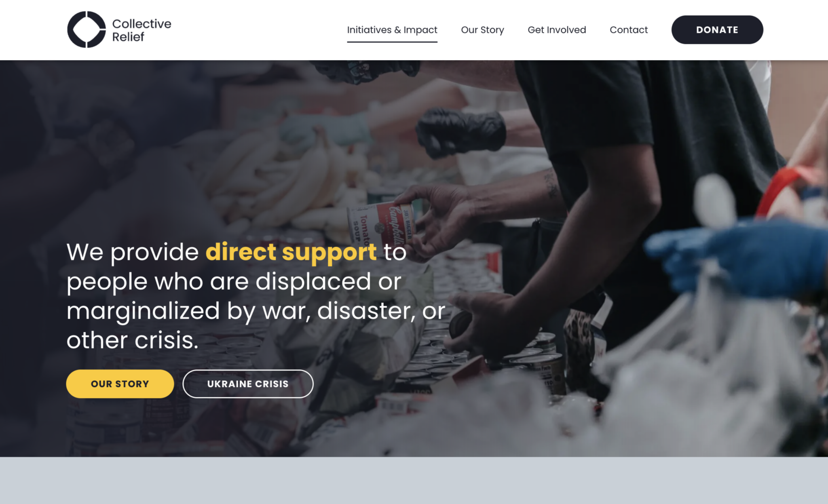
Task: Open the Get Involved navigation link
Action: pos(557,30)
